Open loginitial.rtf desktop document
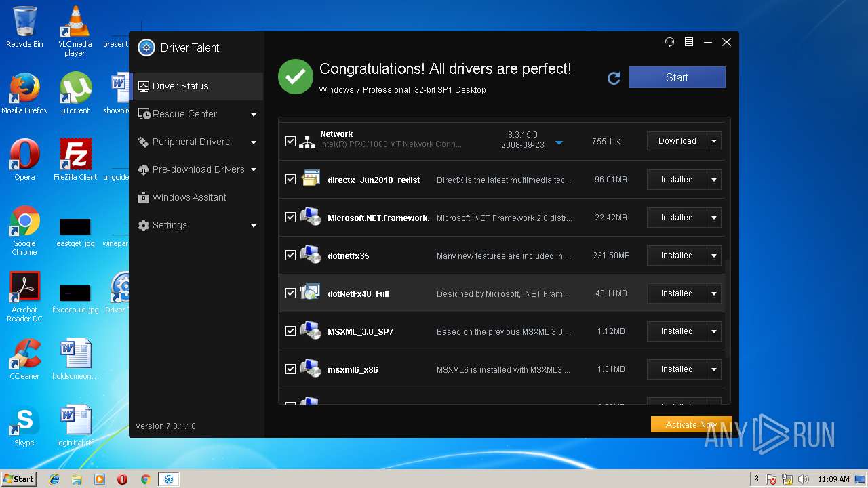Image resolution: width=868 pixels, height=488 pixels. [75, 426]
